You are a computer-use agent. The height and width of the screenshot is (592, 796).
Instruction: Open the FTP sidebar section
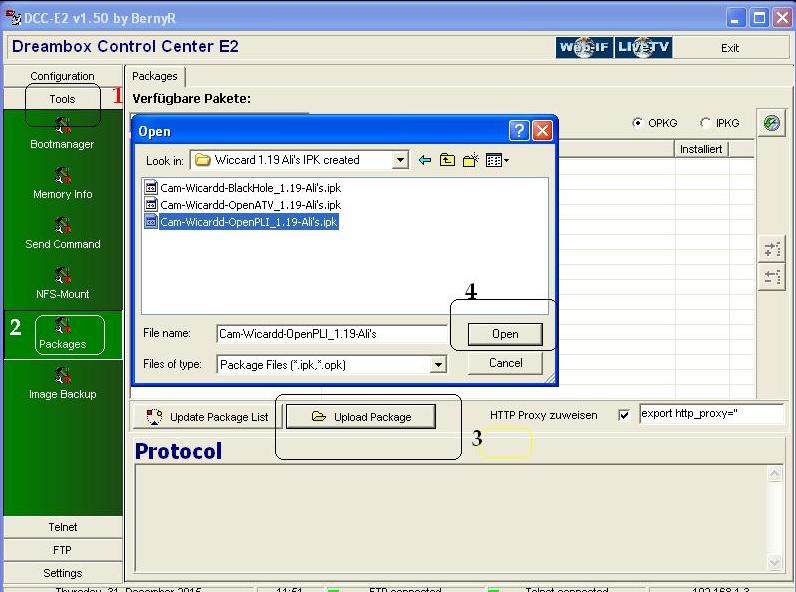(62, 550)
